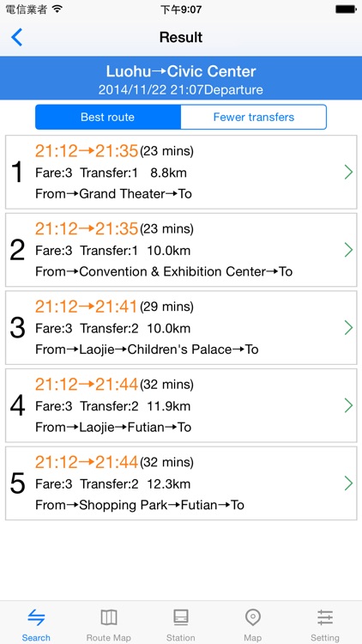
Task: Tap the Wi-Fi status icon
Action: [x=57, y=9]
